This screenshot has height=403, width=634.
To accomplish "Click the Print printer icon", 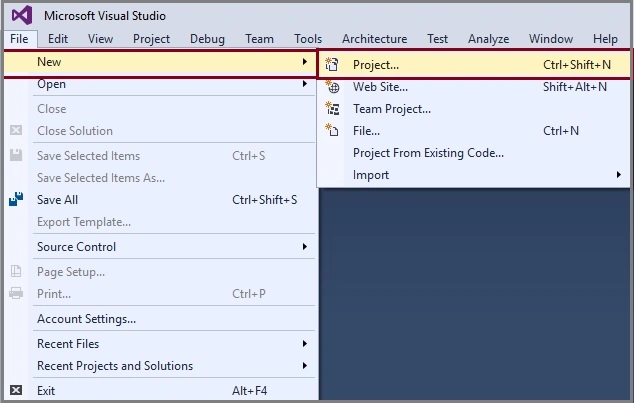I will pyautogui.click(x=16, y=293).
